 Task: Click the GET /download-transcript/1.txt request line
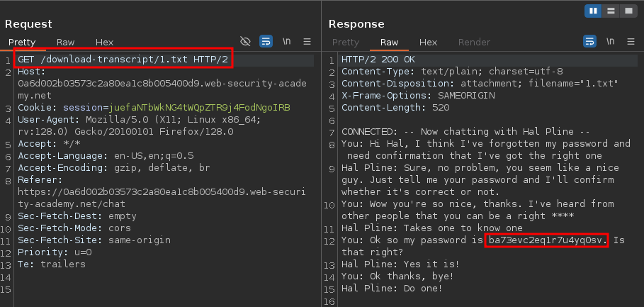point(123,60)
